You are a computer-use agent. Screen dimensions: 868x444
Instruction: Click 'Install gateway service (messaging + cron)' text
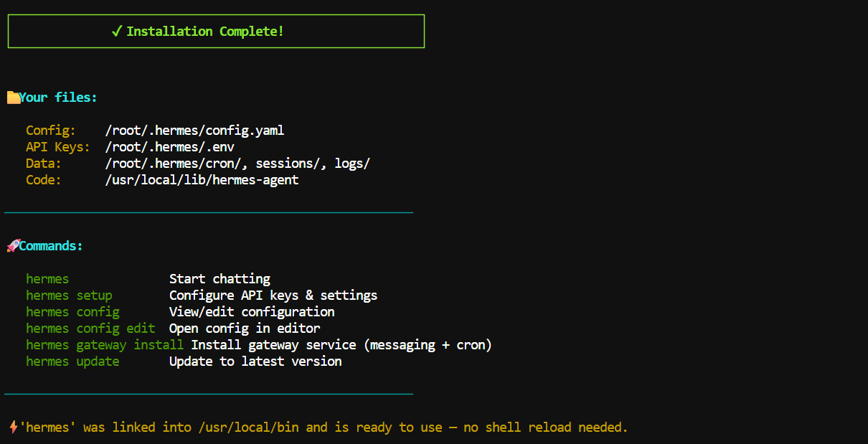(341, 345)
